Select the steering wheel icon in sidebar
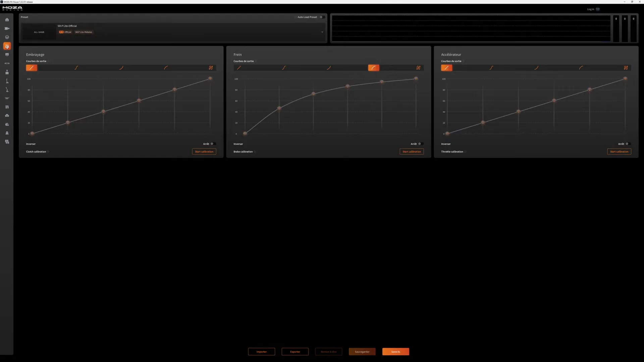This screenshot has width=644, height=362. (x=7, y=37)
